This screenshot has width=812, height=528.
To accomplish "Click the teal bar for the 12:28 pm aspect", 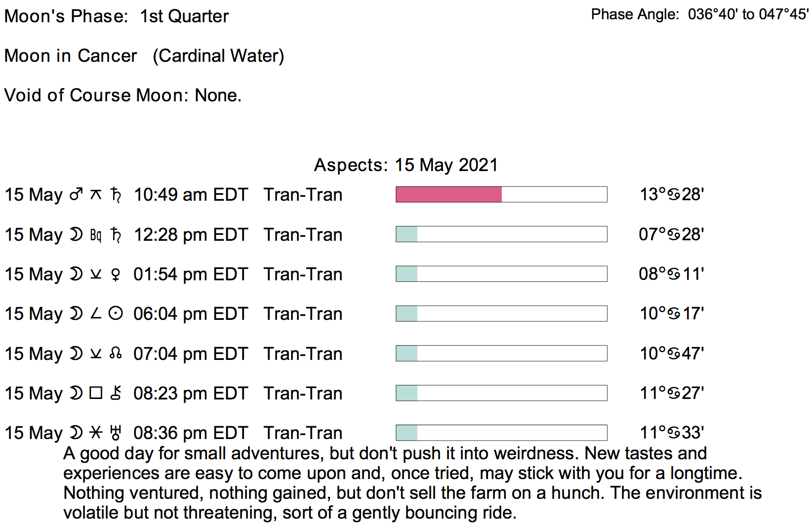I will point(406,234).
